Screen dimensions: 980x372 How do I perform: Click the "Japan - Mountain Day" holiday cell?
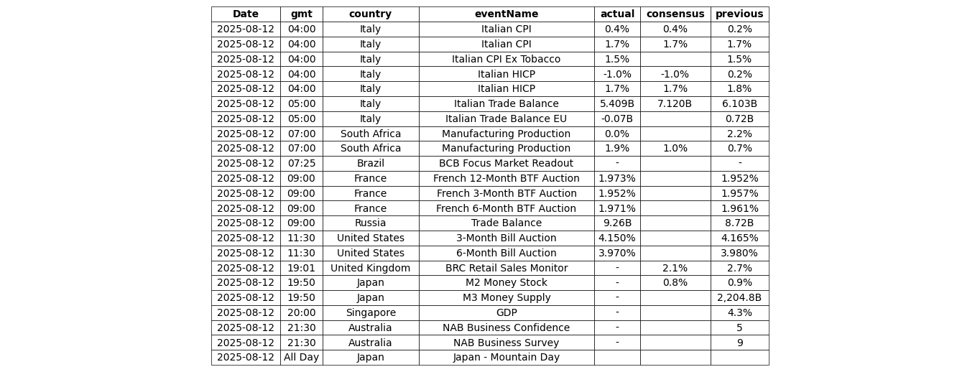pyautogui.click(x=506, y=358)
